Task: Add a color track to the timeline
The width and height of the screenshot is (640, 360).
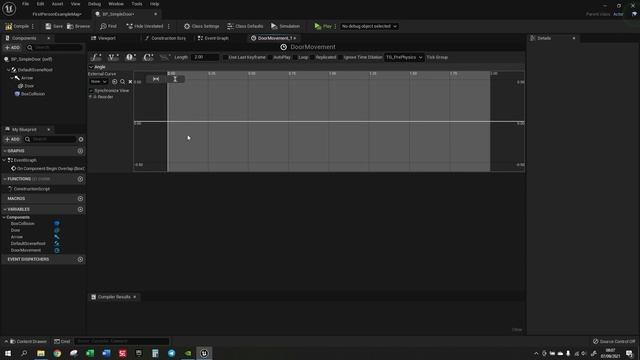Action: [x=148, y=57]
